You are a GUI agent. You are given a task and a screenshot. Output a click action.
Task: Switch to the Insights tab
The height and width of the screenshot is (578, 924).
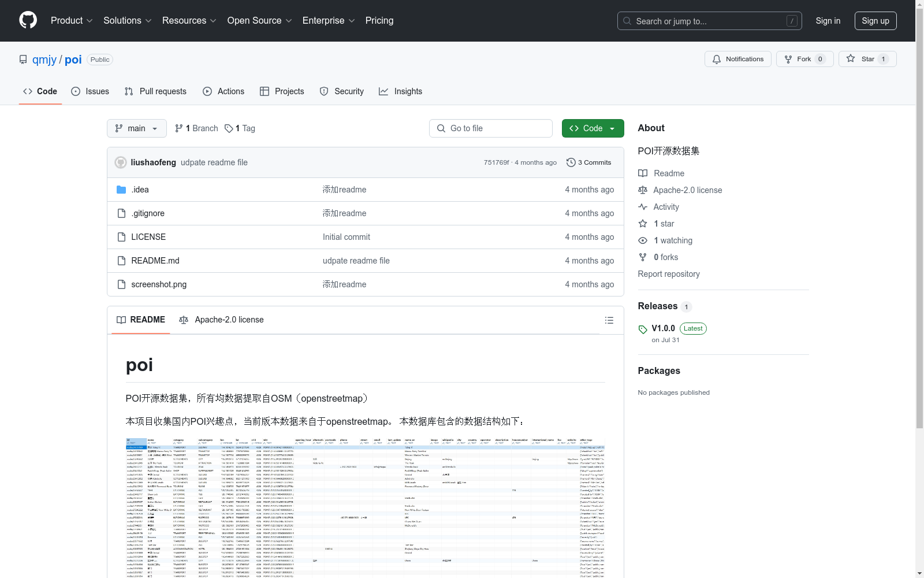click(x=401, y=91)
